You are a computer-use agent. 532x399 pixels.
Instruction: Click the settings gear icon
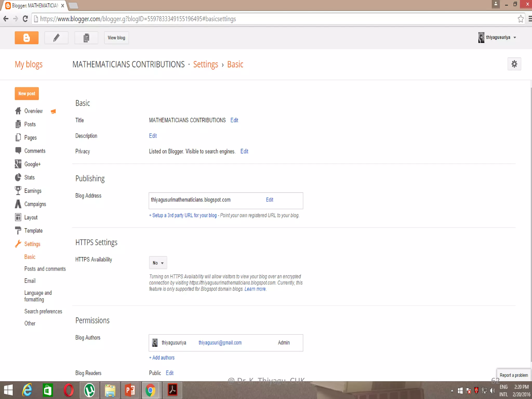(514, 64)
